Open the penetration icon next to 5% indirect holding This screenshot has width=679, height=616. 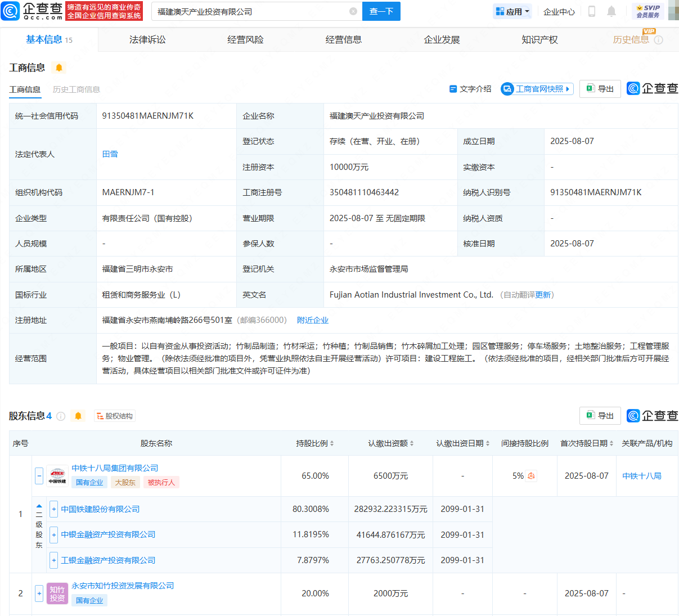531,476
